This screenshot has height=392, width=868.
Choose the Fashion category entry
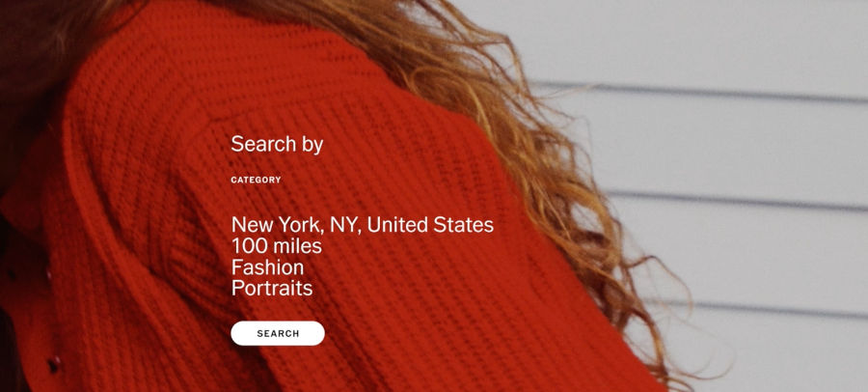tap(267, 267)
